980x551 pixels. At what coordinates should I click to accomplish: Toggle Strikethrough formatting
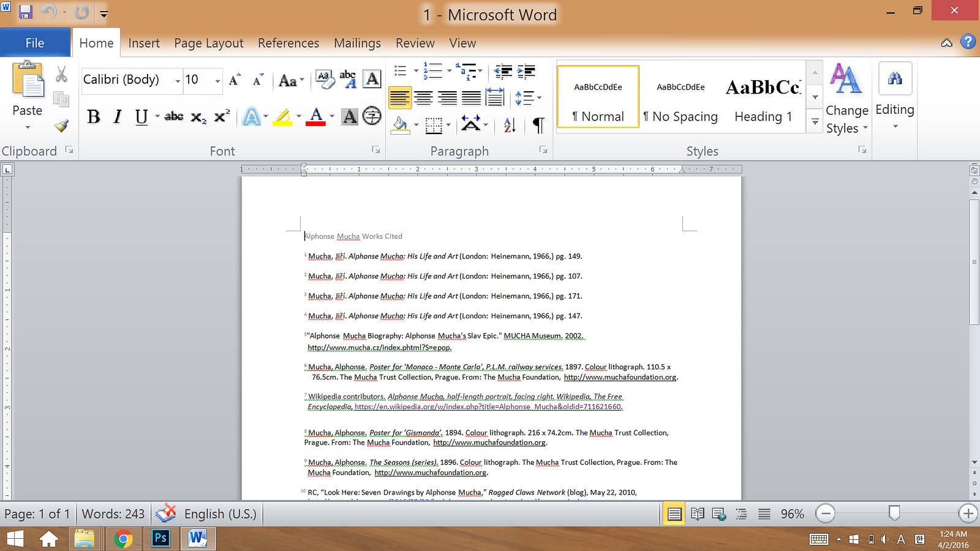pyautogui.click(x=174, y=116)
